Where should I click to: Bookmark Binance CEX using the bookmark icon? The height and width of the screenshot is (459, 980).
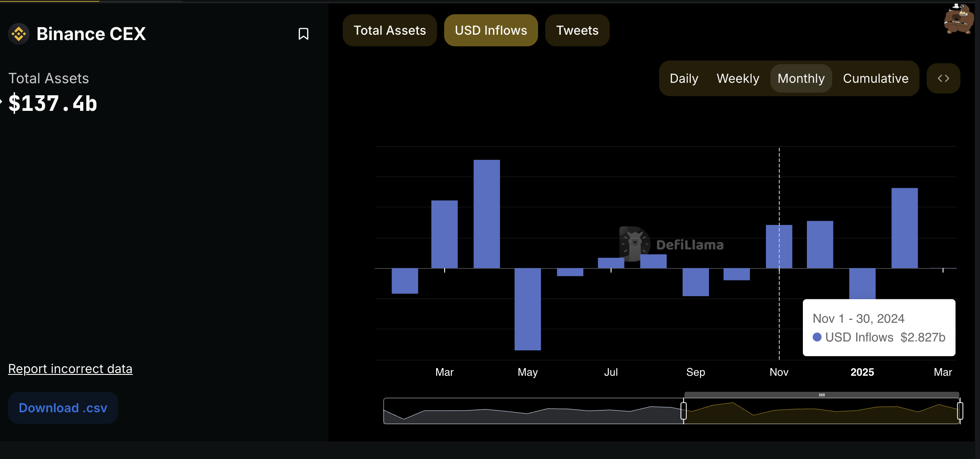click(303, 33)
